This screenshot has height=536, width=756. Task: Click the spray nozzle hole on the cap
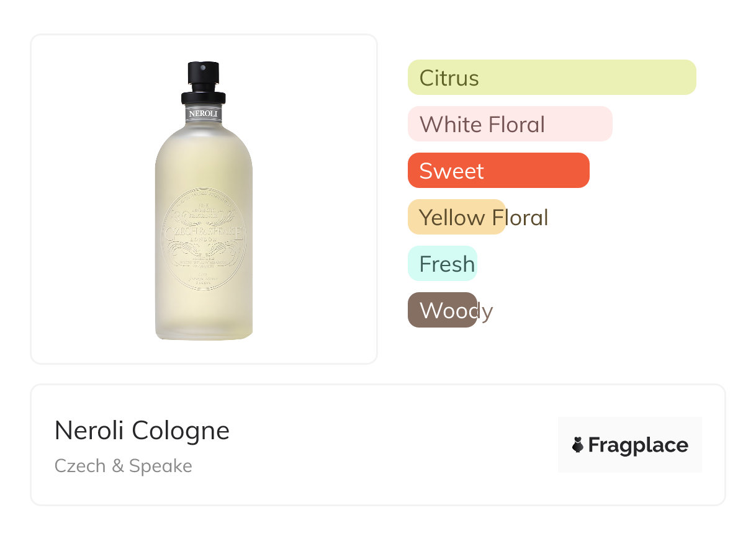[x=204, y=67]
